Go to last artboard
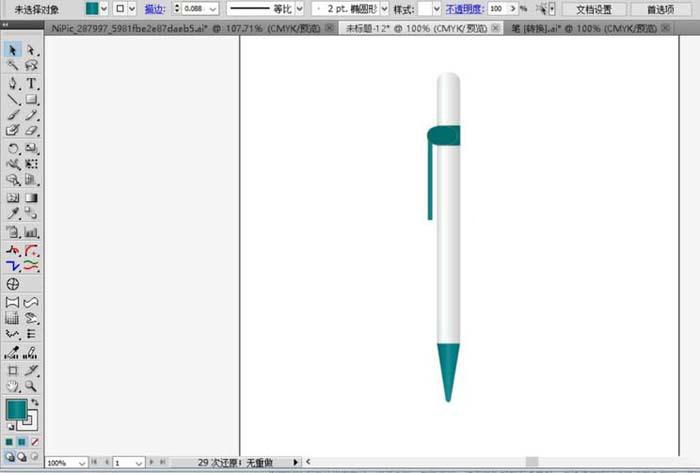 162,462
